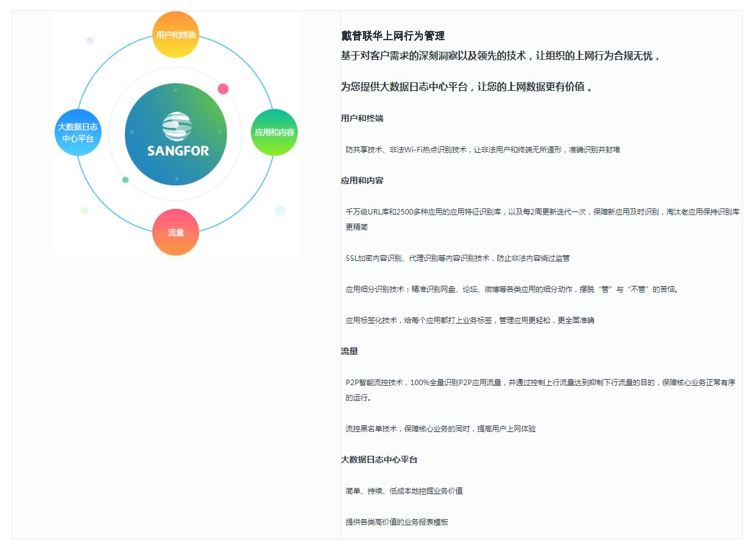Select the green 应用和内容 circle
756x546 pixels.
click(274, 132)
